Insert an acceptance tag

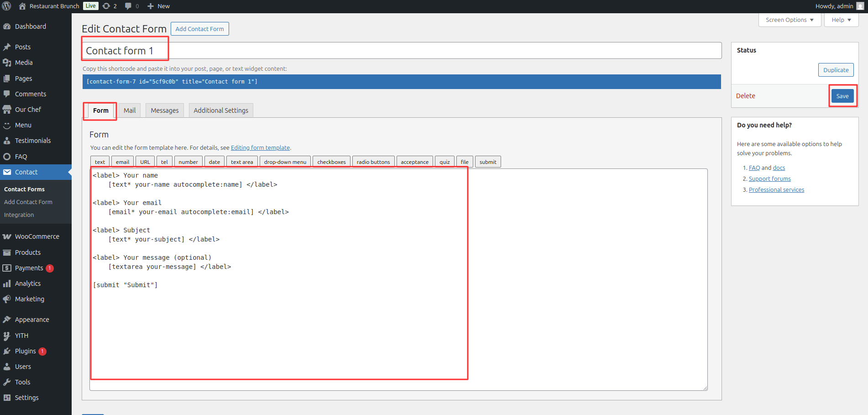(414, 162)
